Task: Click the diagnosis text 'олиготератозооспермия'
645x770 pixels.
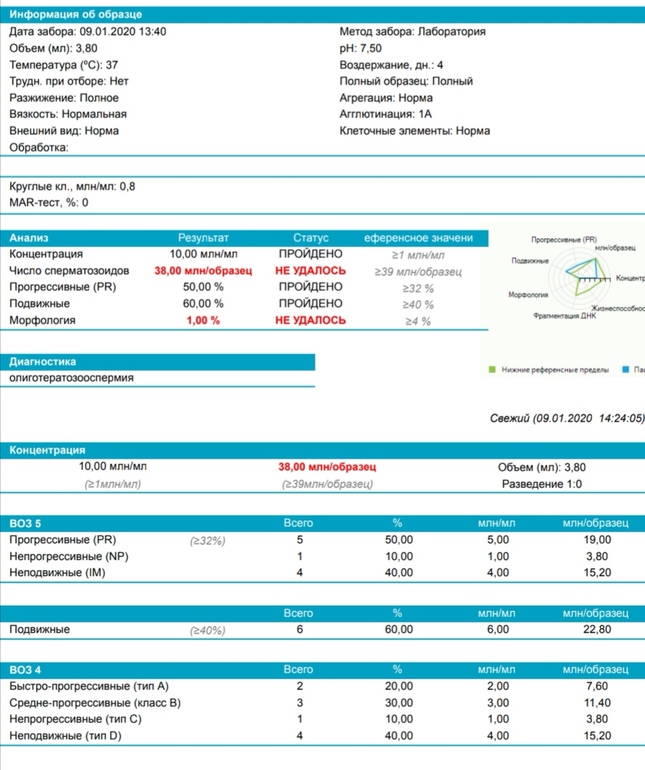Action: [71, 378]
